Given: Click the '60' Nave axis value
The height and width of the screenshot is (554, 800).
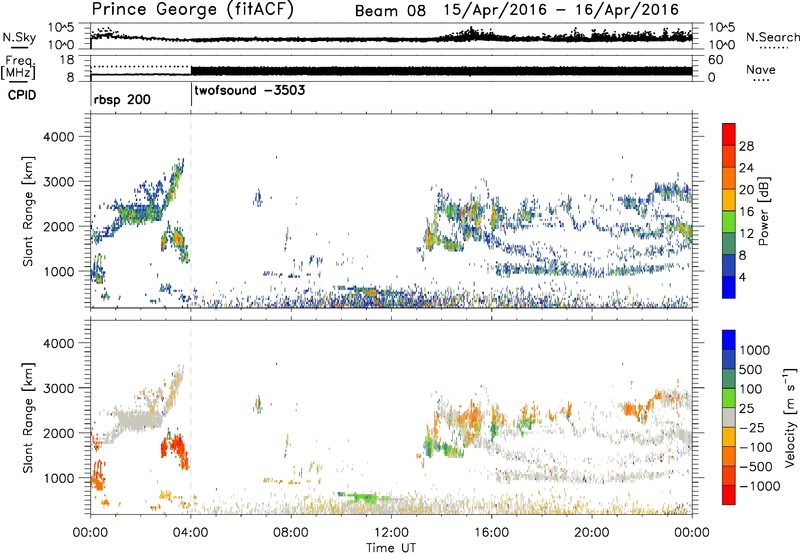Looking at the screenshot, I should 715,60.
